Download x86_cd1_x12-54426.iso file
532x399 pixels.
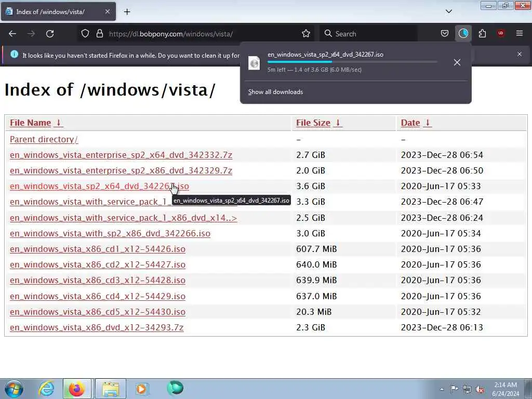pyautogui.click(x=98, y=249)
